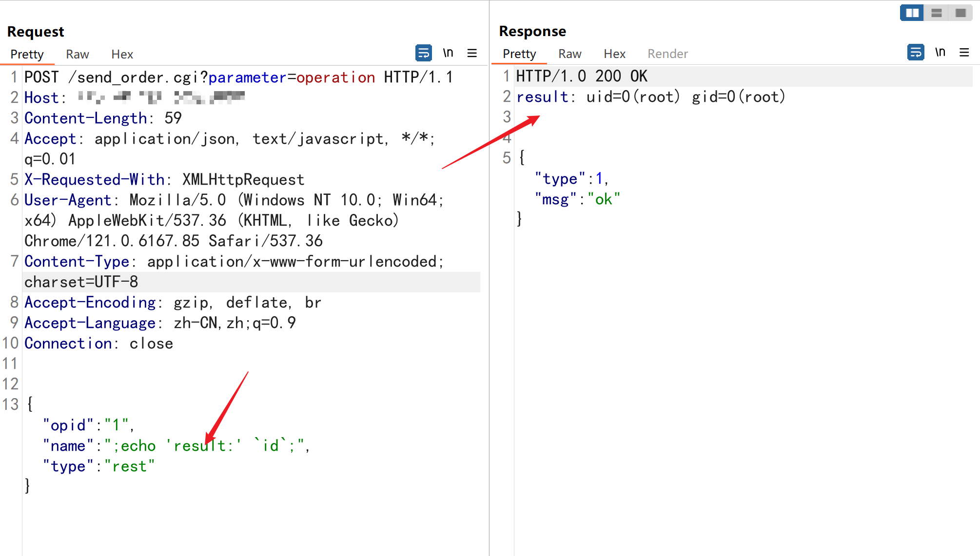Toggle word wrap icon in Request pane

tap(423, 53)
